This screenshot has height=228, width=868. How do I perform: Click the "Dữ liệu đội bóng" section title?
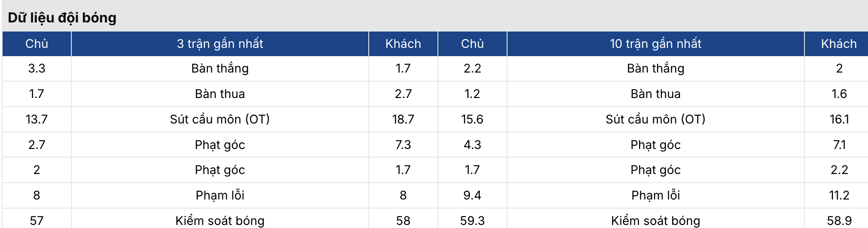pyautogui.click(x=62, y=18)
